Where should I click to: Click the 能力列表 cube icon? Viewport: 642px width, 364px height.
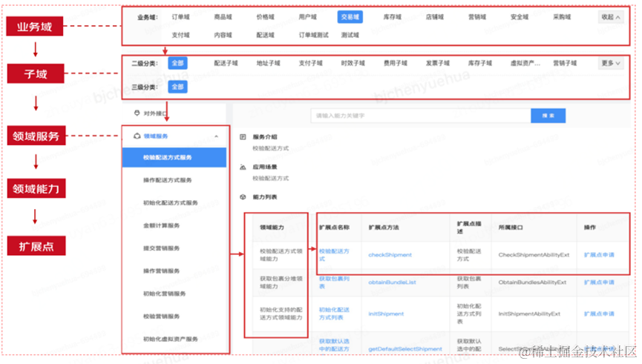[243, 197]
